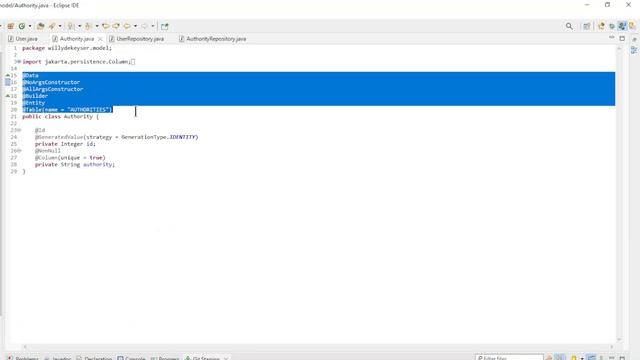Click the horizontal scrollbar right arrow
Viewport: 640px width, 360px height.
[x=611, y=347]
